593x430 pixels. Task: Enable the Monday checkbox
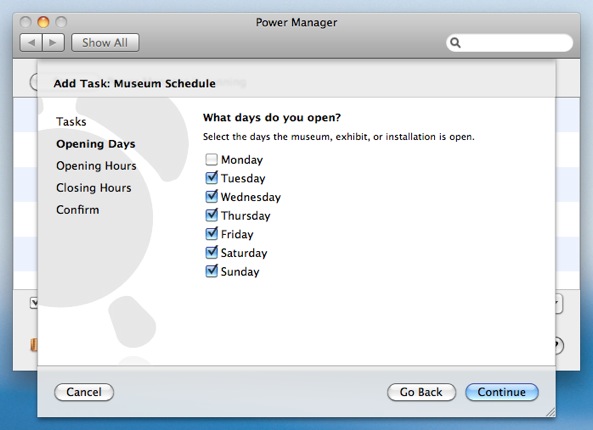(x=211, y=160)
